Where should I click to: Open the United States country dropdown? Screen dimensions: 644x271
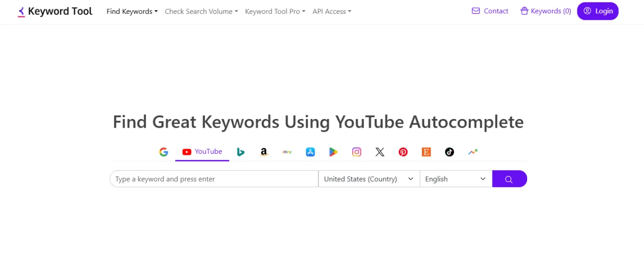coord(369,179)
